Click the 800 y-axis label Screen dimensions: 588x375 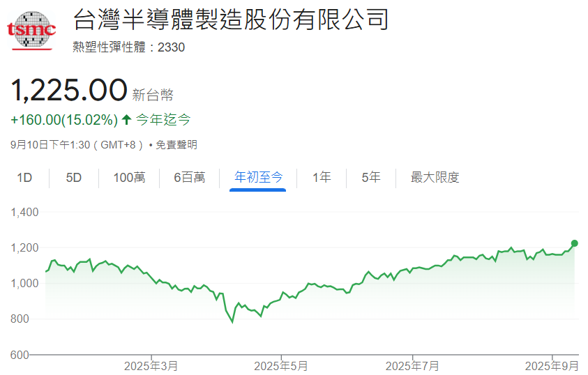tap(20, 319)
